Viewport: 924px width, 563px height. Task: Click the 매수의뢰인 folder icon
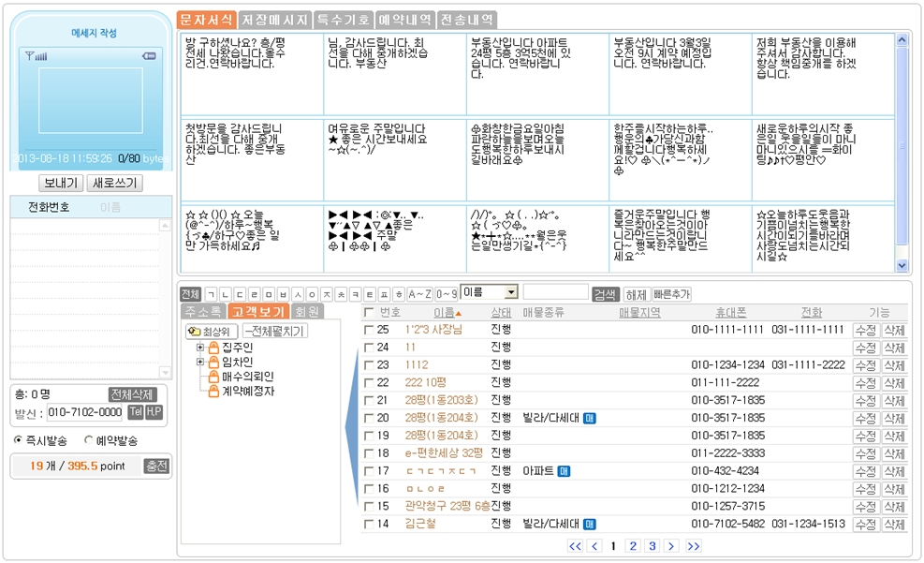[x=213, y=377]
